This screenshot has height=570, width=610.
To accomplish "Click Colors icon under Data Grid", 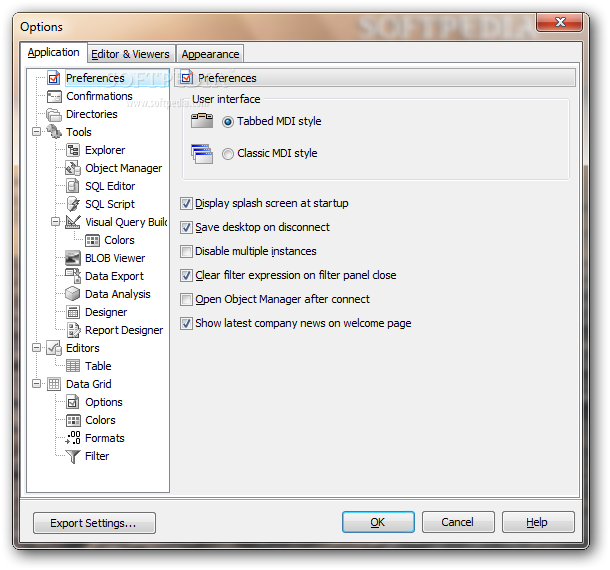I will (x=73, y=420).
